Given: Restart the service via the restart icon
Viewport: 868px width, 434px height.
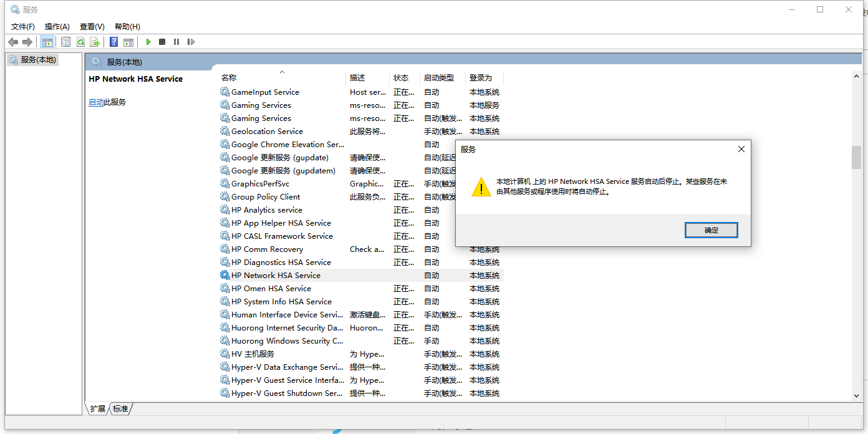Looking at the screenshot, I should [x=191, y=42].
